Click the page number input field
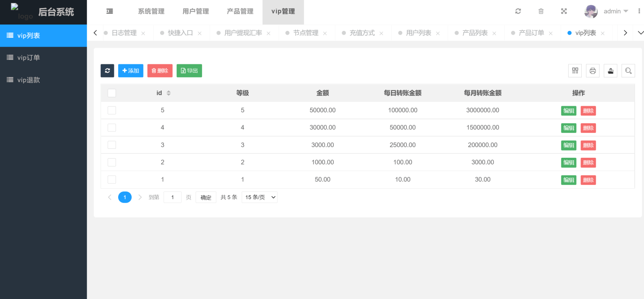This screenshot has width=644, height=299. (172, 197)
